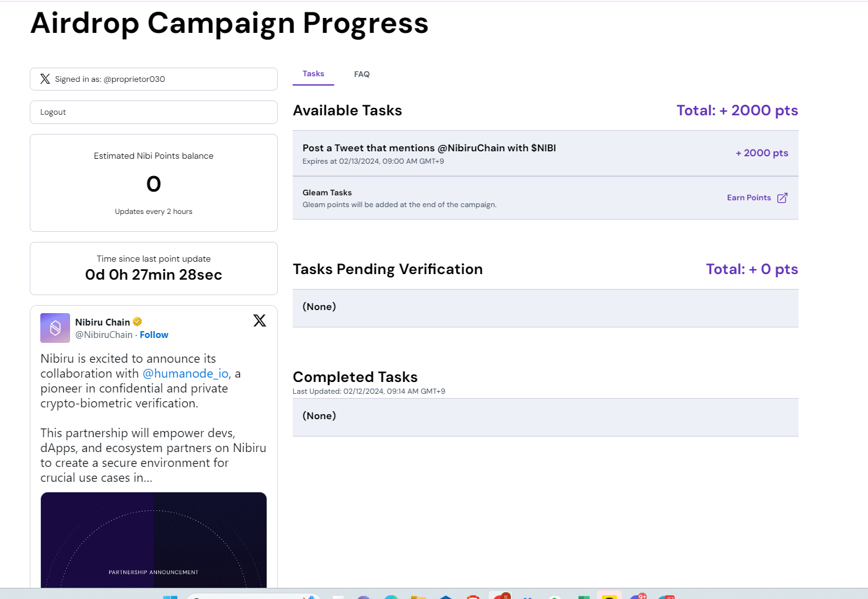Screen dimensions: 868x599
Task: Click the @NibiruChain handle in tweet
Action: 104,335
